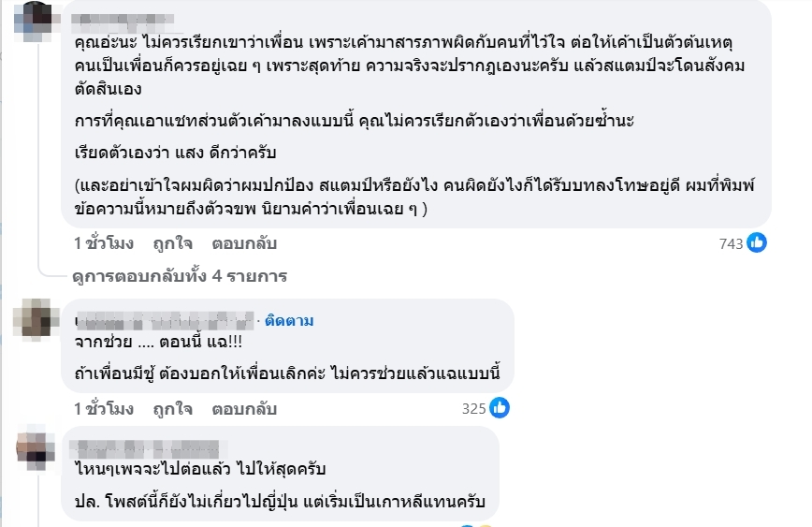812x527 pixels.
Task: Open the blurred name above the first comment
Action: 123,21
